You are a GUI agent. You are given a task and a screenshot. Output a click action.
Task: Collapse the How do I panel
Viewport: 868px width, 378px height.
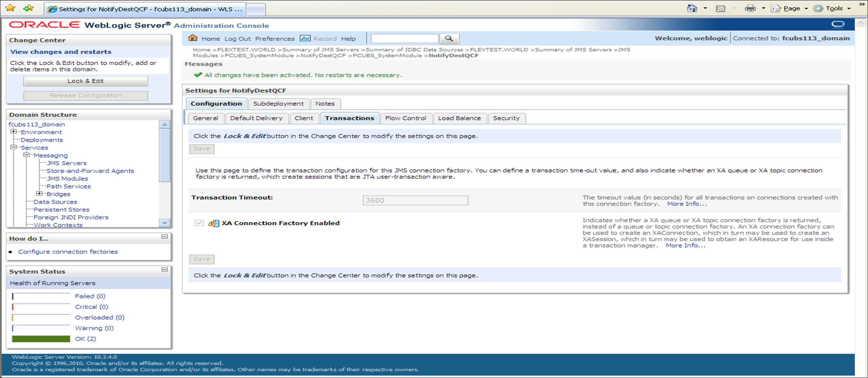(x=165, y=236)
